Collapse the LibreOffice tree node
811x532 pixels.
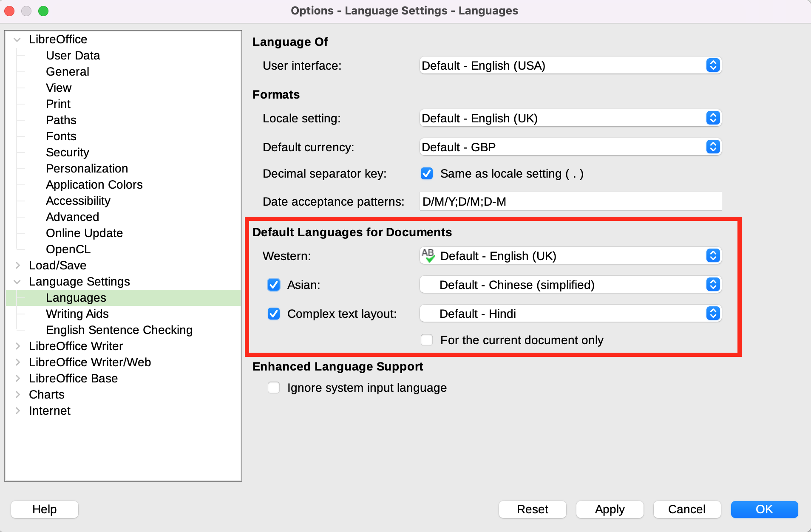click(17, 40)
